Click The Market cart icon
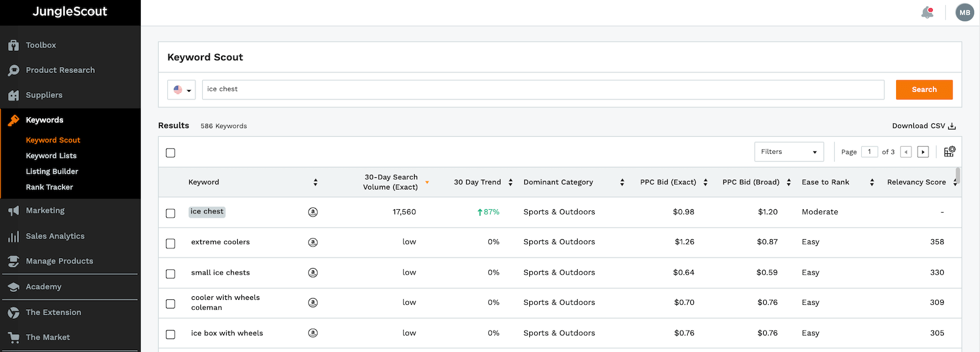The height and width of the screenshot is (352, 980). coord(13,338)
